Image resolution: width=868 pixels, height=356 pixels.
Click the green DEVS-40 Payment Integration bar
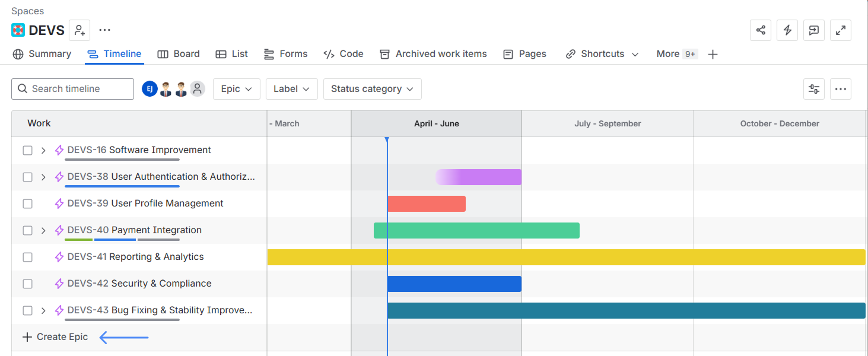point(476,230)
